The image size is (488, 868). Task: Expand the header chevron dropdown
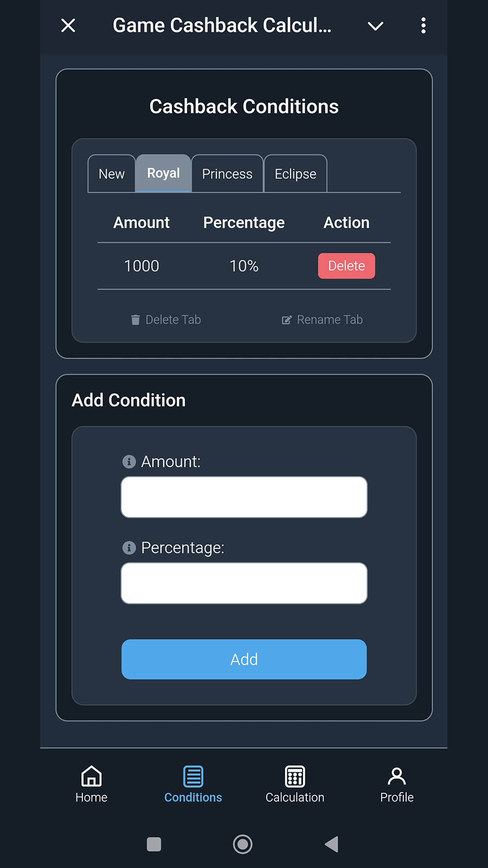tap(375, 25)
